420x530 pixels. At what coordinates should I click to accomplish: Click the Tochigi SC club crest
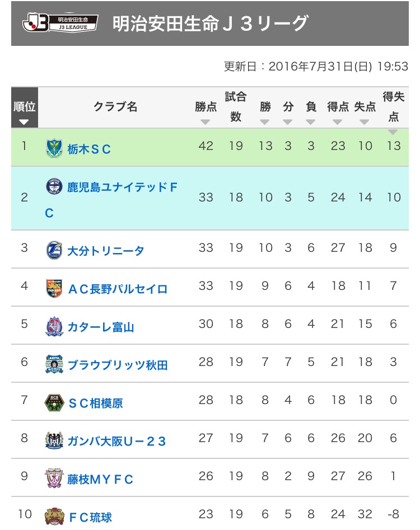(x=54, y=148)
